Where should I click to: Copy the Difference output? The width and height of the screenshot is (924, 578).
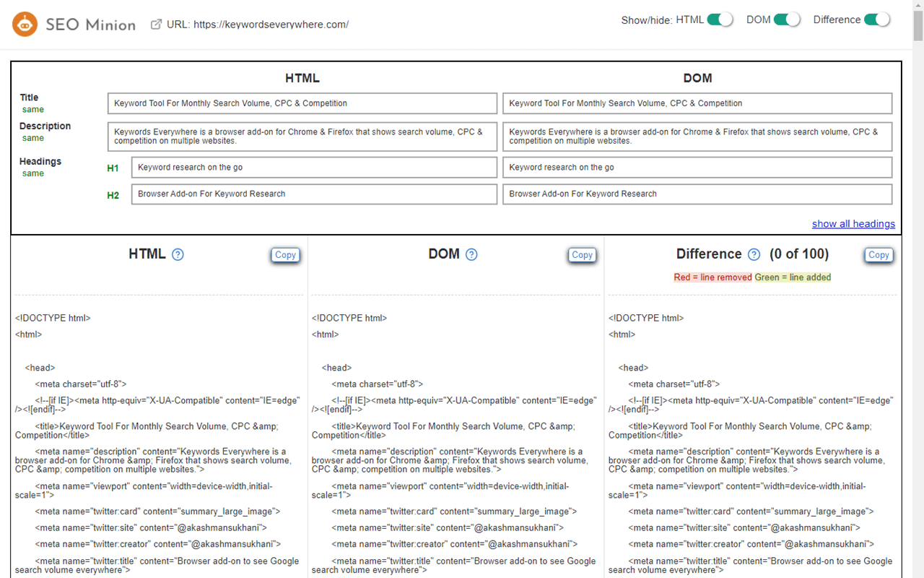click(x=879, y=254)
